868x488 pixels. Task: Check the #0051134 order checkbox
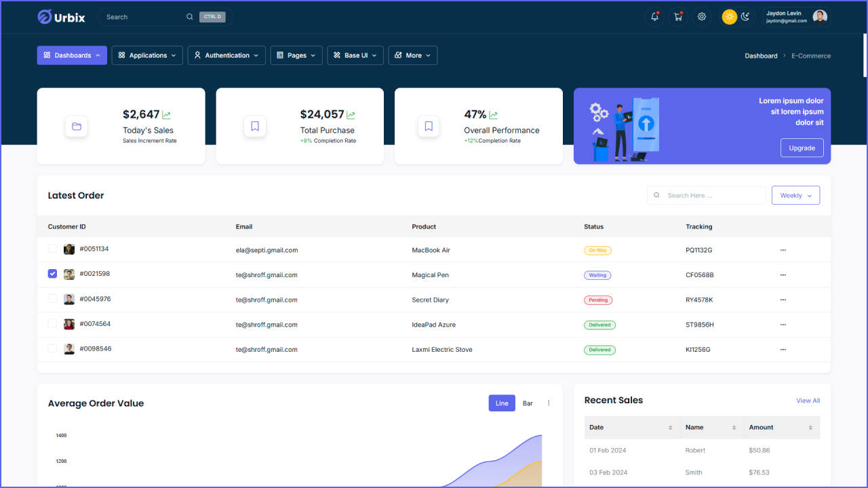coord(52,249)
